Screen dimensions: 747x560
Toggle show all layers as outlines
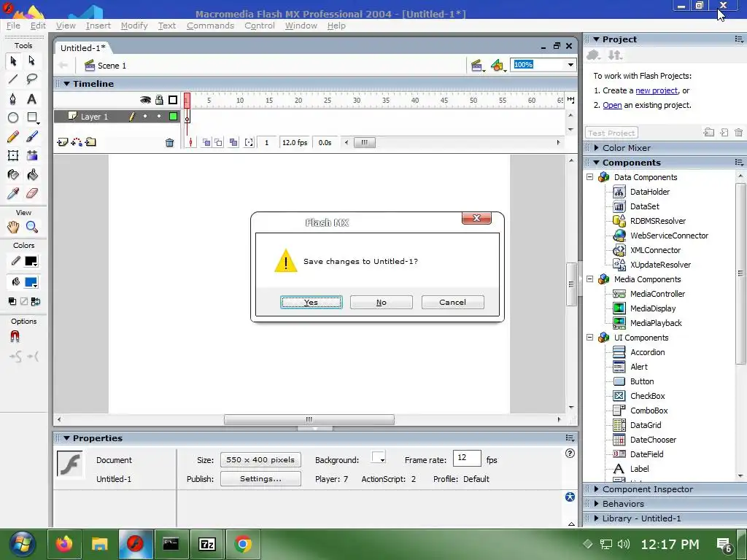pos(173,99)
